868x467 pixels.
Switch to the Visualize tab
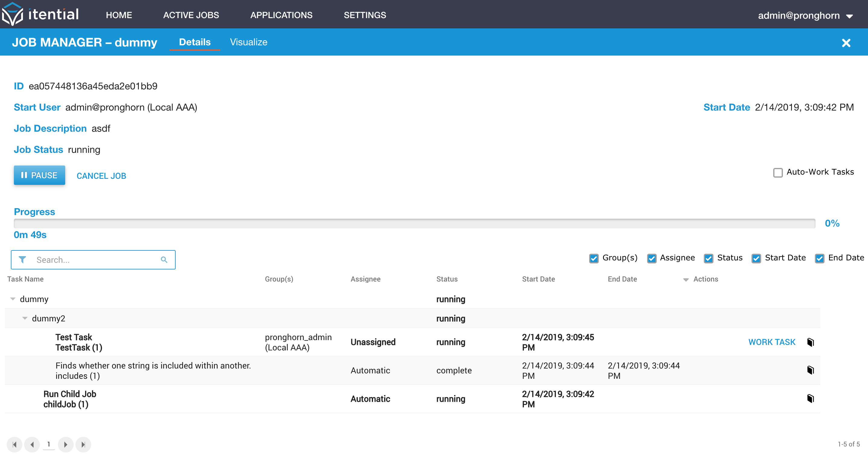pyautogui.click(x=248, y=42)
